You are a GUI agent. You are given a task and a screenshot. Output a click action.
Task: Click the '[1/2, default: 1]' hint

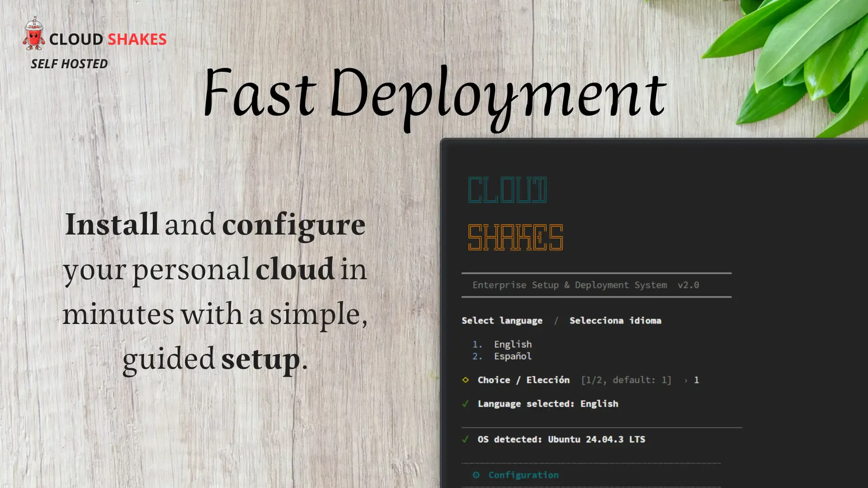[x=626, y=380]
